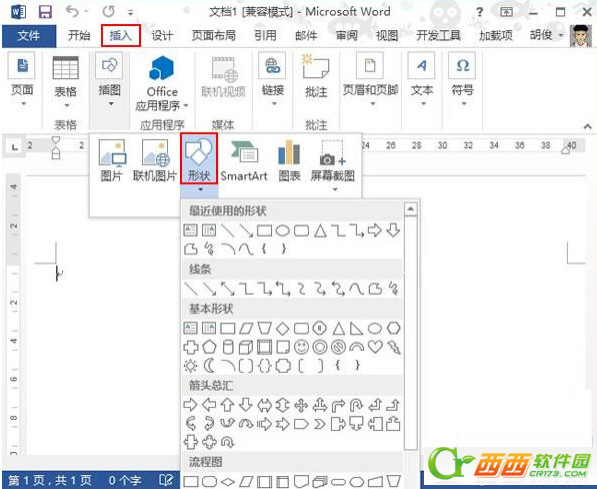Select the diamond shape in basic shapes
Viewport: 597px width, 489px height.
(x=283, y=328)
